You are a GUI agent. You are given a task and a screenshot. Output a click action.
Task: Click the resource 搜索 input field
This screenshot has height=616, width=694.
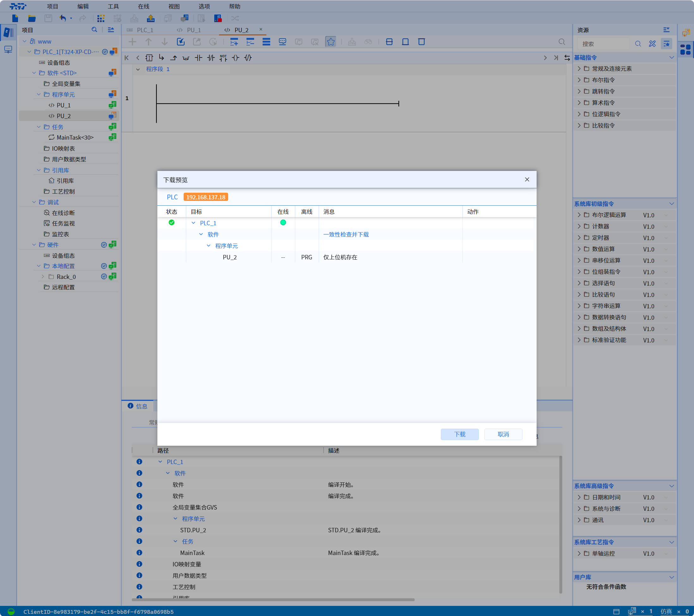click(x=603, y=44)
